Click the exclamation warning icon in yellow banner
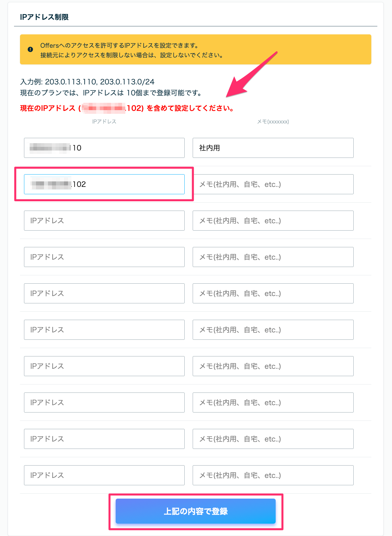The height and width of the screenshot is (536, 392). [x=30, y=49]
